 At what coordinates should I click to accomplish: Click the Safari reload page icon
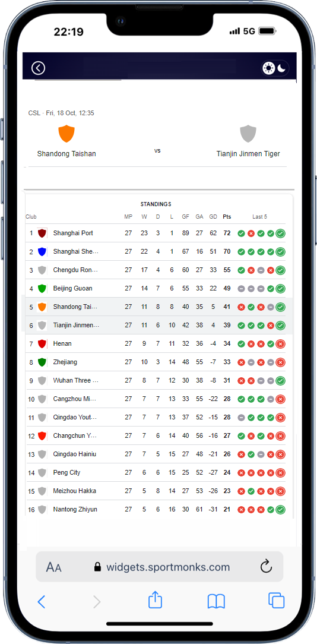267,567
